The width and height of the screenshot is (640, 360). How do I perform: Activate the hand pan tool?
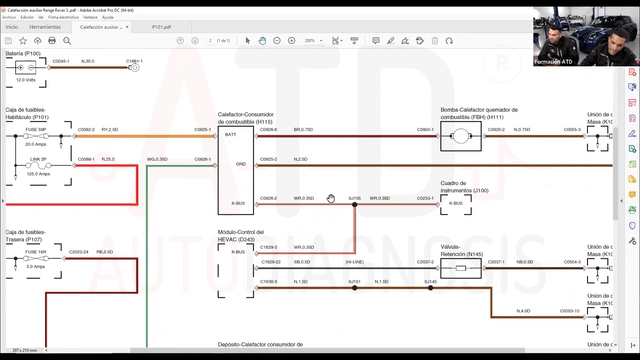coord(262,40)
